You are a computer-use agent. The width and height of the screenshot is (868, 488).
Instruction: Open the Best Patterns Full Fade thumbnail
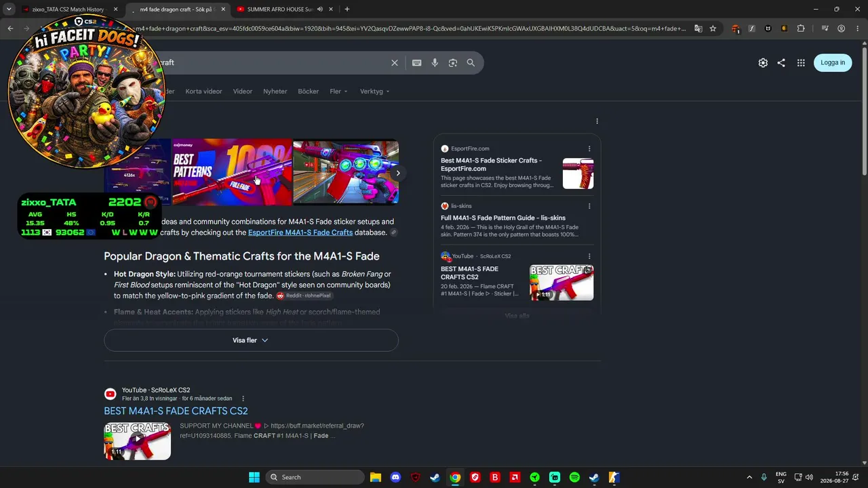pyautogui.click(x=232, y=171)
